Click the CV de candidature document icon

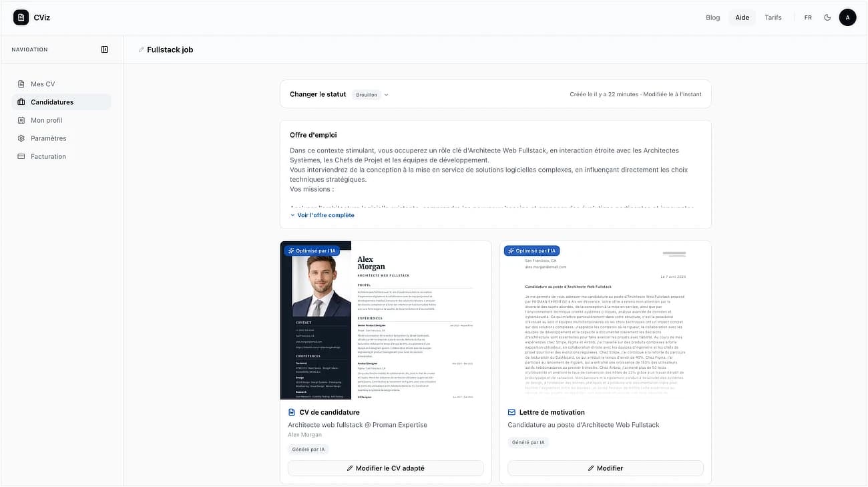pyautogui.click(x=292, y=412)
